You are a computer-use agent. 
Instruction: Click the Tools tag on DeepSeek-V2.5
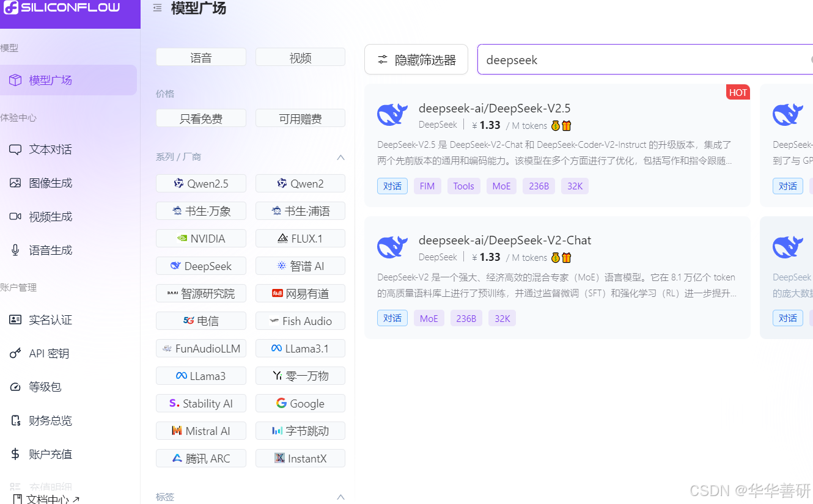pyautogui.click(x=463, y=186)
